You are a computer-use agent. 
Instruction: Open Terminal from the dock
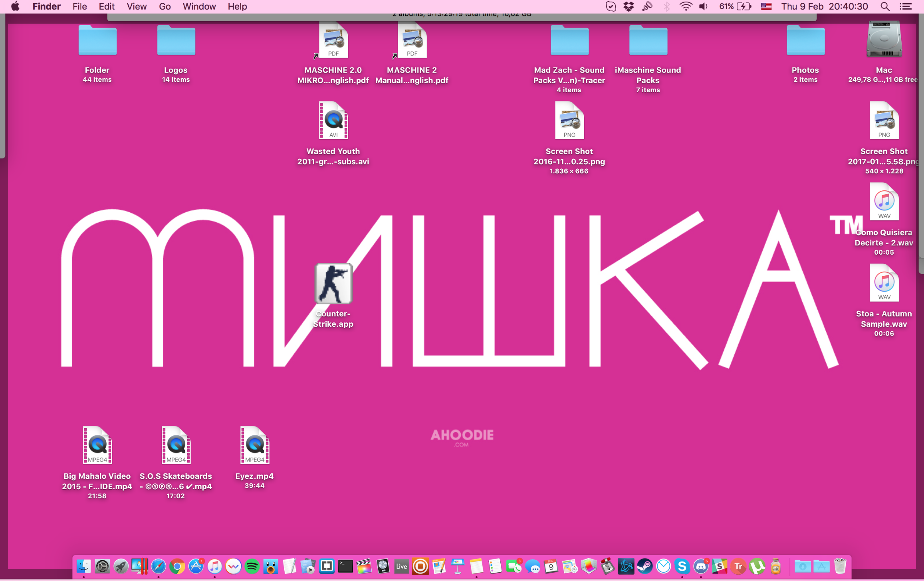345,566
